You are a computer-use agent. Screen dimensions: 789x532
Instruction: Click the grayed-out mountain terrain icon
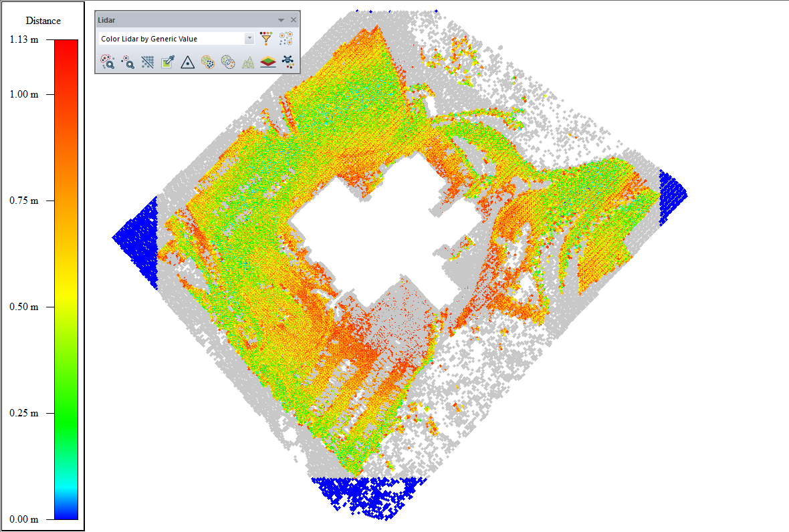coord(248,62)
